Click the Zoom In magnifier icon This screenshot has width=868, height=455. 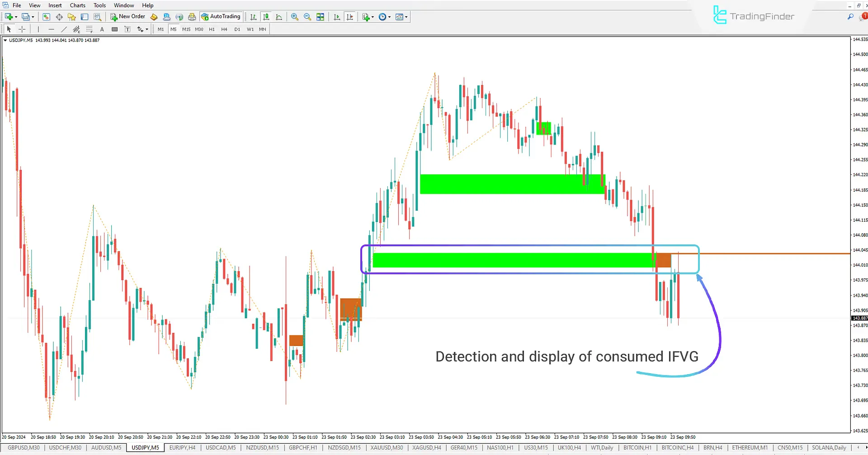[x=295, y=17]
